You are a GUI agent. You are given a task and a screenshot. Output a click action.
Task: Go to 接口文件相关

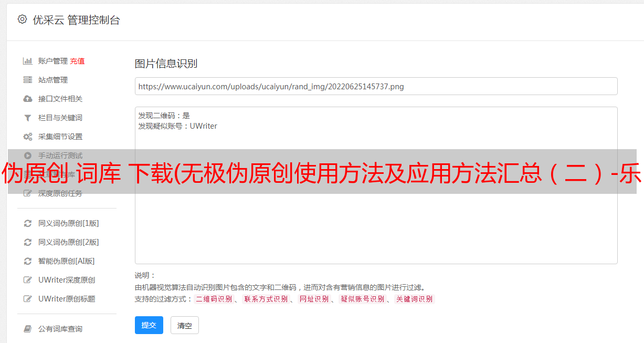coord(60,99)
